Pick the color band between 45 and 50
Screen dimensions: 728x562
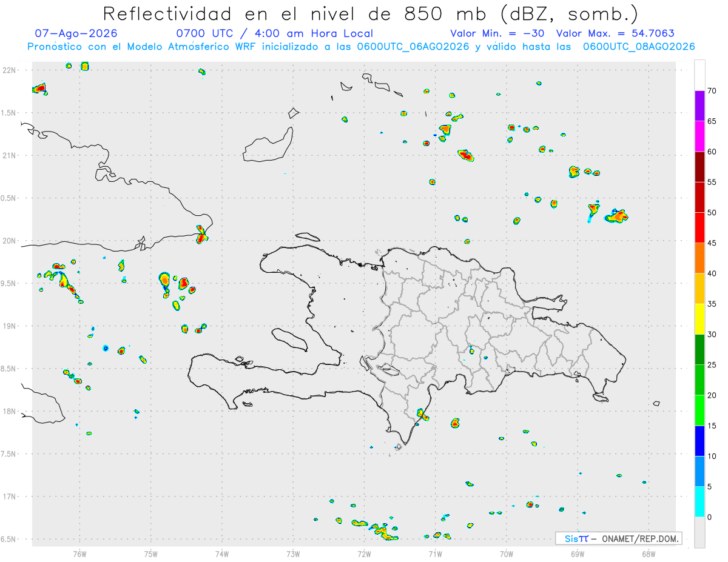[x=699, y=228]
